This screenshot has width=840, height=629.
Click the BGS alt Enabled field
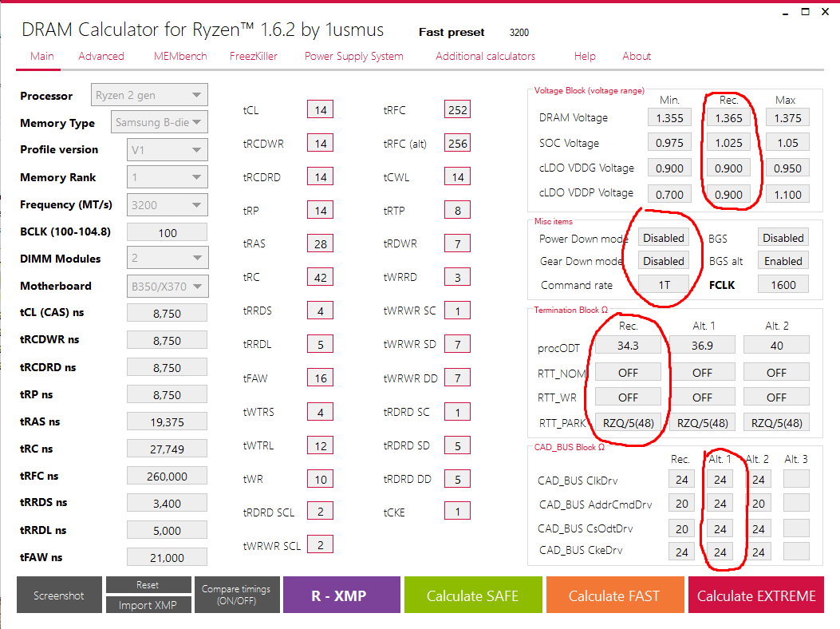coord(783,261)
